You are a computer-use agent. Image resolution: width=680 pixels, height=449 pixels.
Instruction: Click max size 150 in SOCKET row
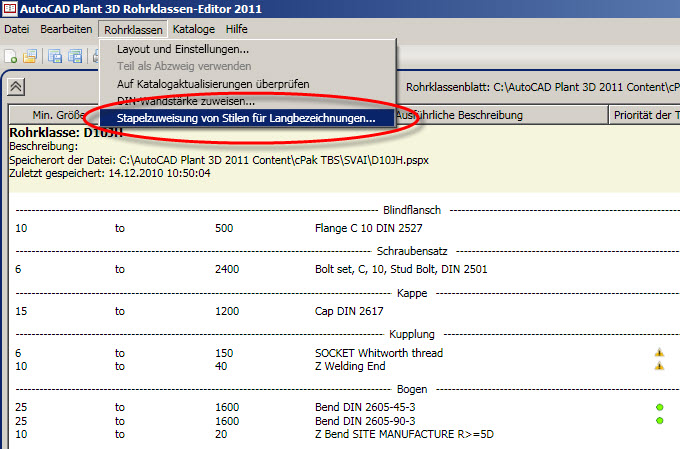[x=224, y=353]
